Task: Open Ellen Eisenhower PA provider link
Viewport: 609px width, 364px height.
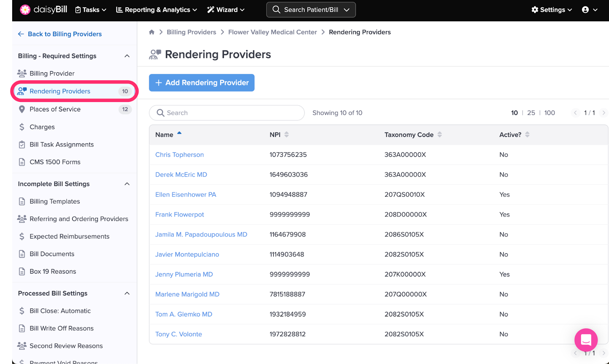Action: coord(185,195)
